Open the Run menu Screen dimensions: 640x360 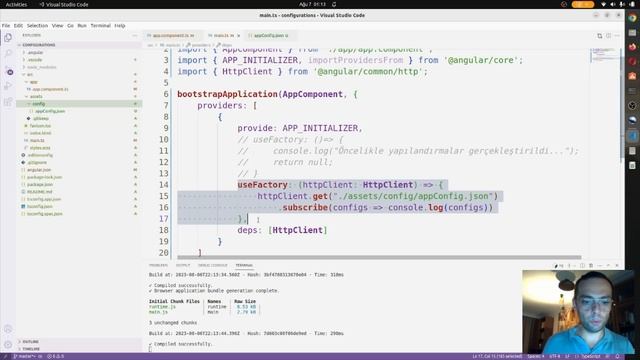coord(82,26)
